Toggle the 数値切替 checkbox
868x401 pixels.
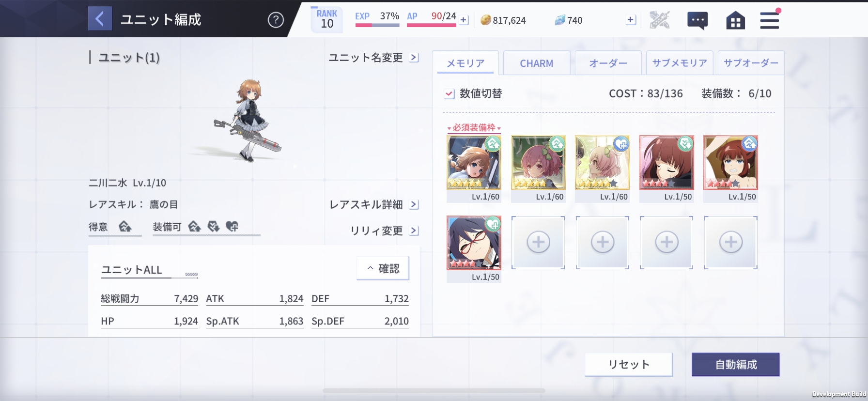449,93
